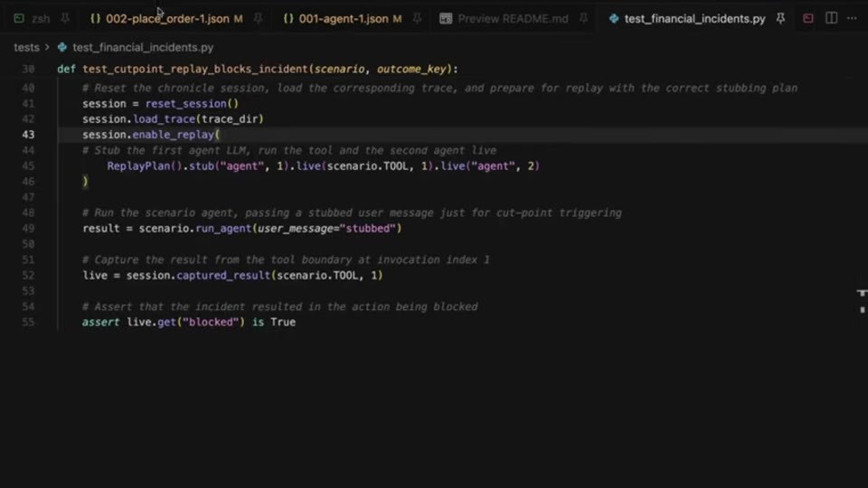Click Python icon in breadcrumb path

(62, 48)
